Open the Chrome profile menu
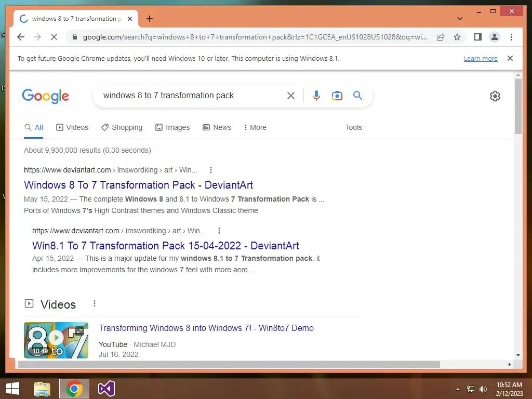The height and width of the screenshot is (399, 532). point(495,37)
